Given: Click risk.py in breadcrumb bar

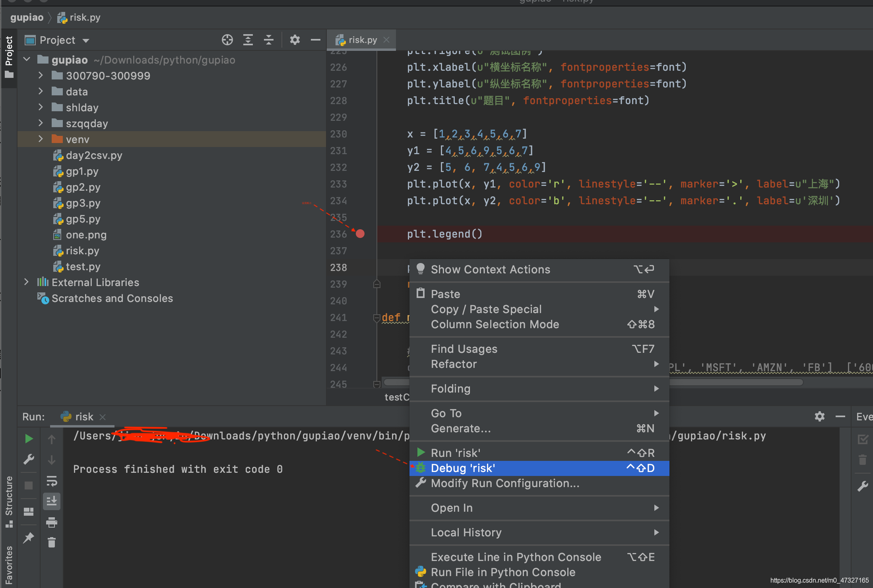Looking at the screenshot, I should click(79, 17).
